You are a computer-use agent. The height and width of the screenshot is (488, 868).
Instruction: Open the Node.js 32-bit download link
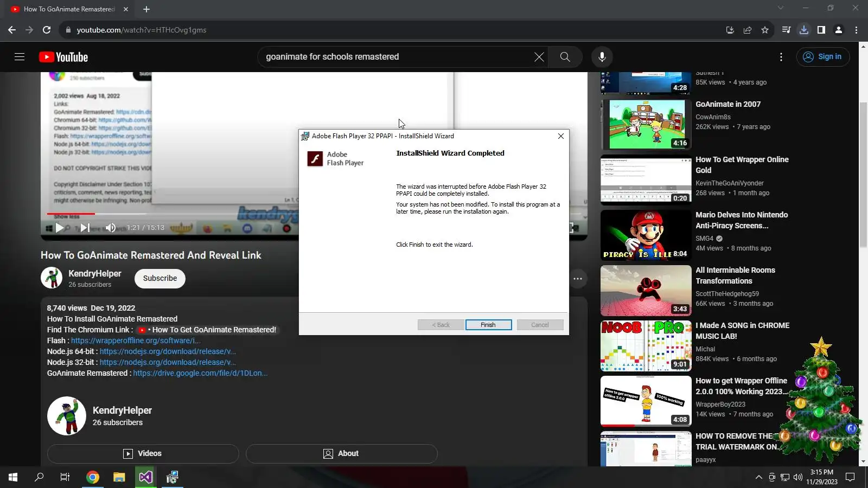point(168,362)
